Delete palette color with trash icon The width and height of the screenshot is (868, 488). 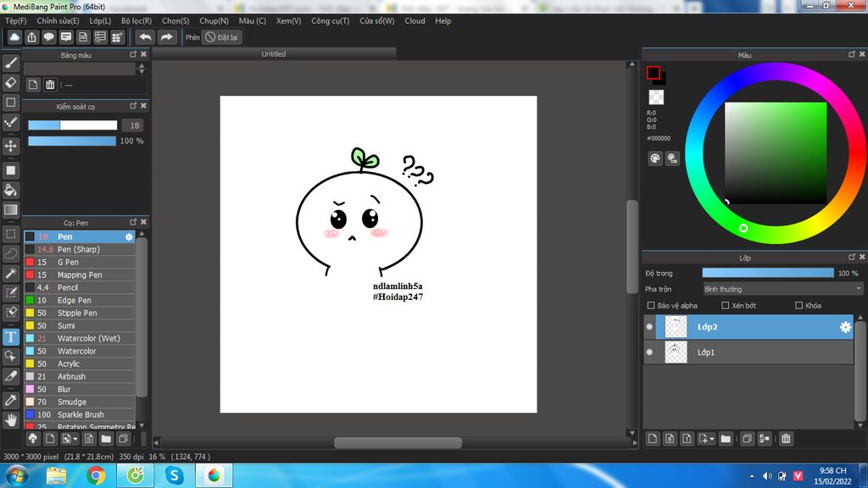[50, 85]
